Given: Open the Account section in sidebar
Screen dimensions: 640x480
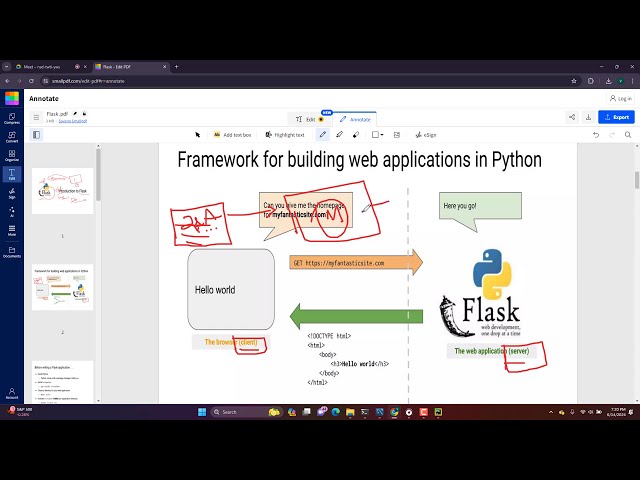Looking at the screenshot, I should coord(12,393).
